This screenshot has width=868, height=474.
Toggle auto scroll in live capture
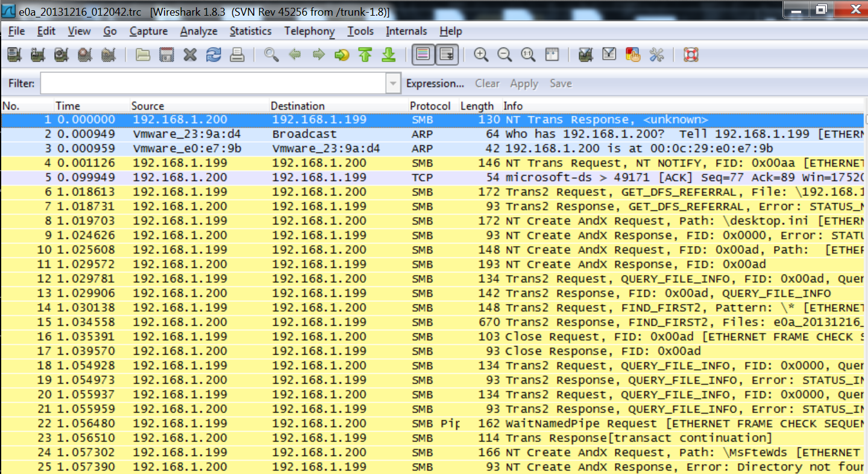click(447, 55)
